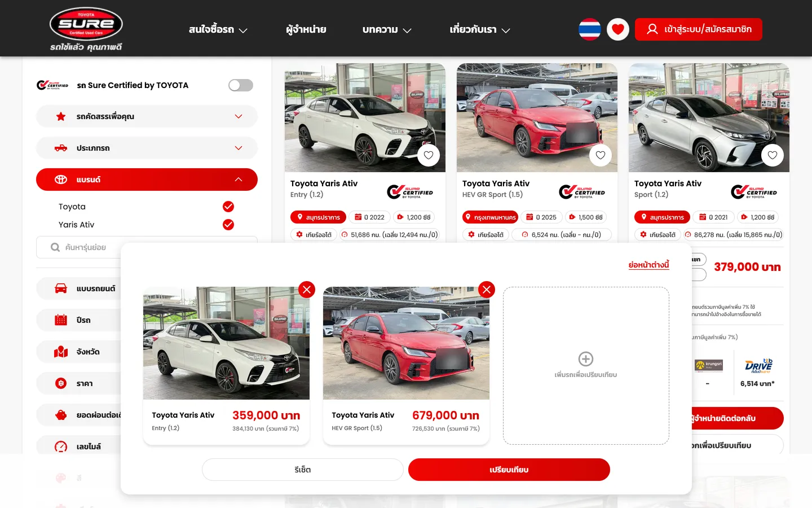Expand the ประเภทรถ filter

[147, 148]
